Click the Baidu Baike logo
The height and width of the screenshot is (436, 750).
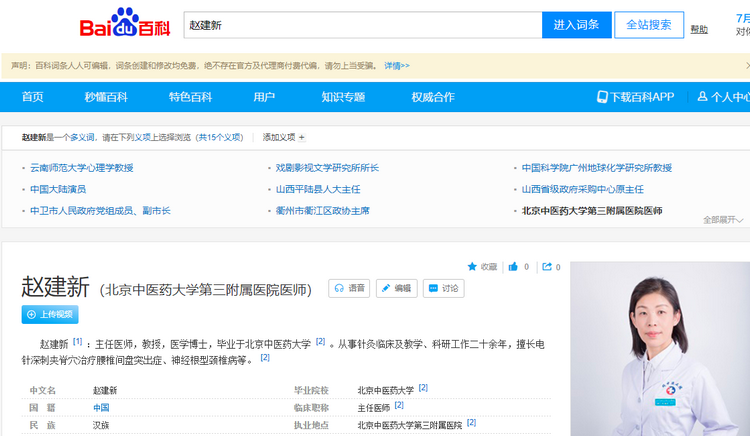pos(125,24)
